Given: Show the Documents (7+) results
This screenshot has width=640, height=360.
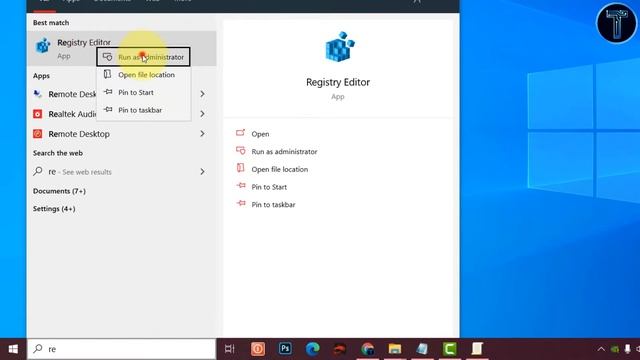Looking at the screenshot, I should 59,191.
